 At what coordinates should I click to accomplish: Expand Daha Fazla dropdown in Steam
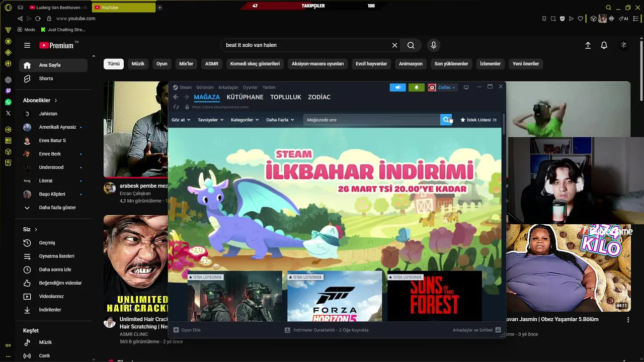coord(280,120)
